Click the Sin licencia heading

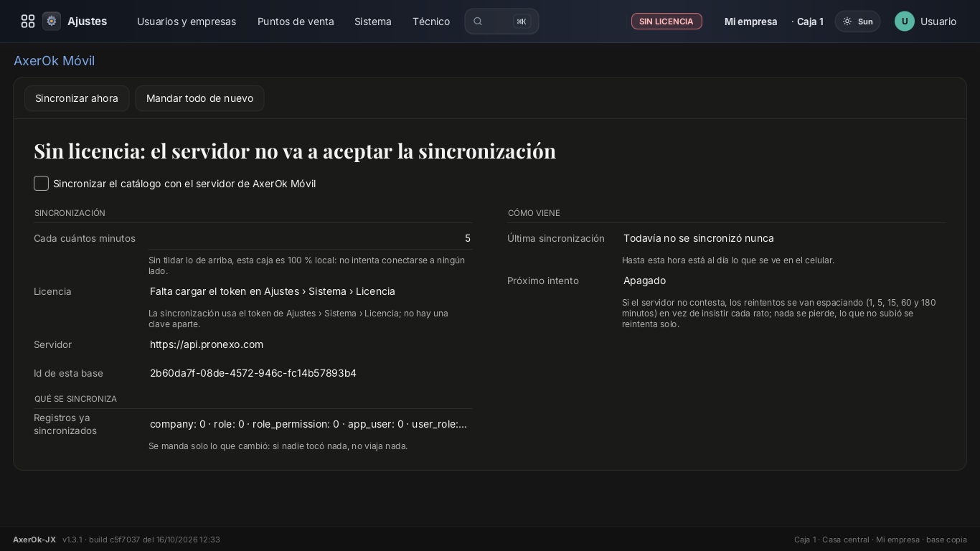pyautogui.click(x=295, y=151)
